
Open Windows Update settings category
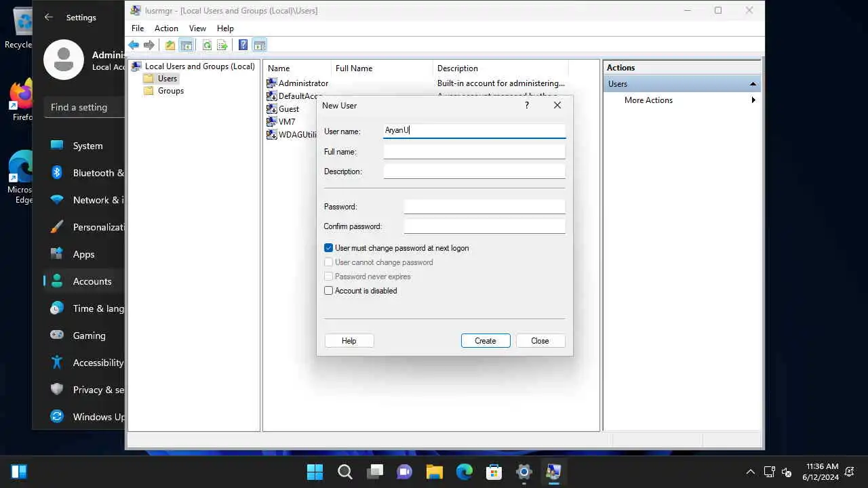pos(85,417)
